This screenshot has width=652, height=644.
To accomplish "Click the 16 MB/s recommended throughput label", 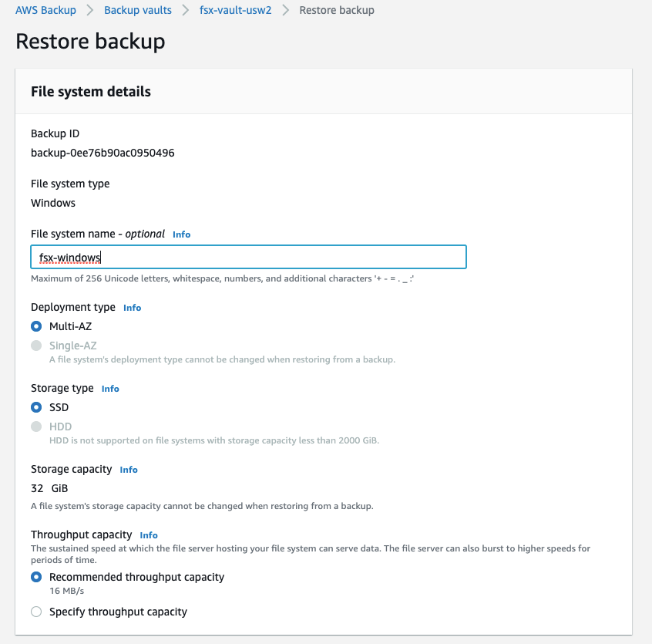I will [x=67, y=590].
